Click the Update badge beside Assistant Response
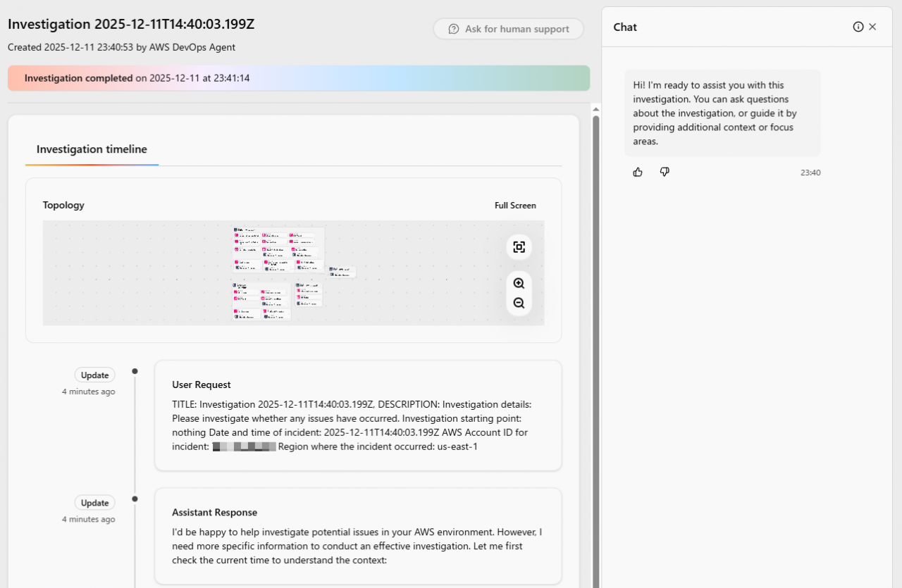 [x=94, y=503]
